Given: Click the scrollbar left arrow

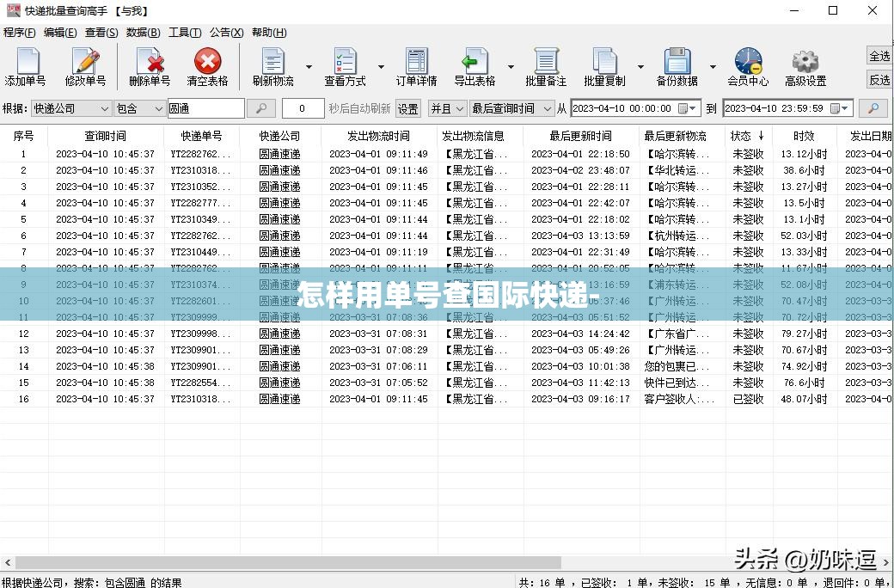Looking at the screenshot, I should pyautogui.click(x=8, y=562).
